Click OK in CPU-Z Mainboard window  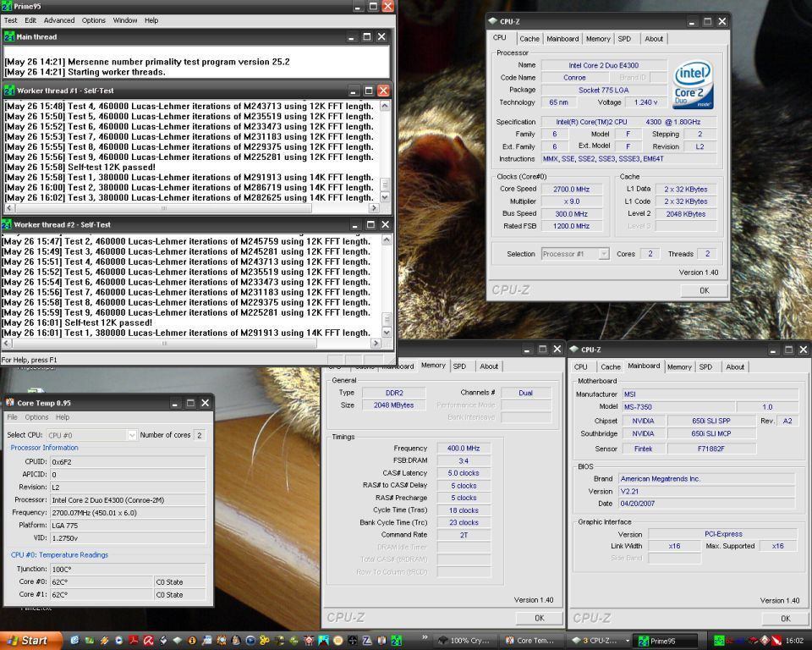pos(786,619)
